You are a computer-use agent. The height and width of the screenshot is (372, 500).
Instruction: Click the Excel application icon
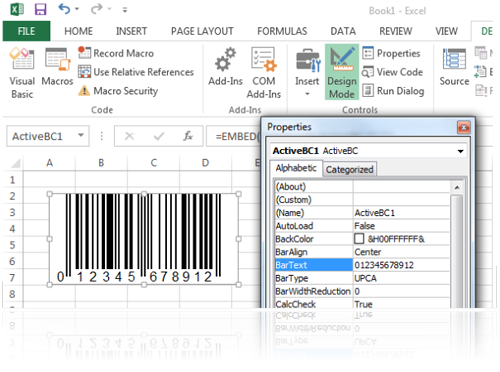17,9
